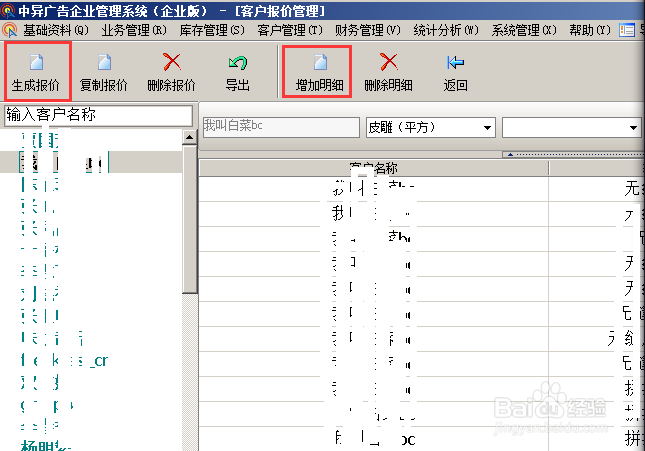Open the 基础资料 menu
The height and width of the screenshot is (451, 645).
[56, 30]
